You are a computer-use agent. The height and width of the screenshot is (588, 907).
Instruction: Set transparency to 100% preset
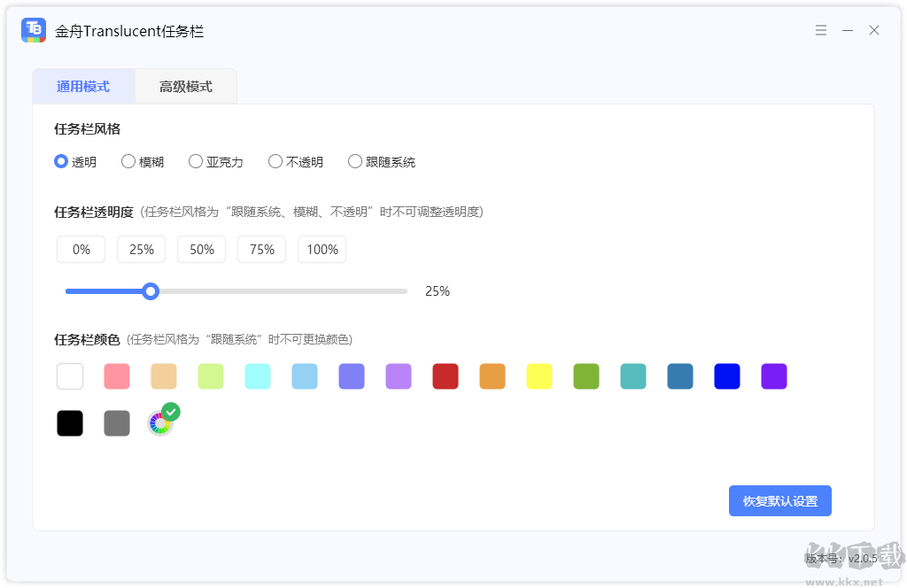click(322, 250)
